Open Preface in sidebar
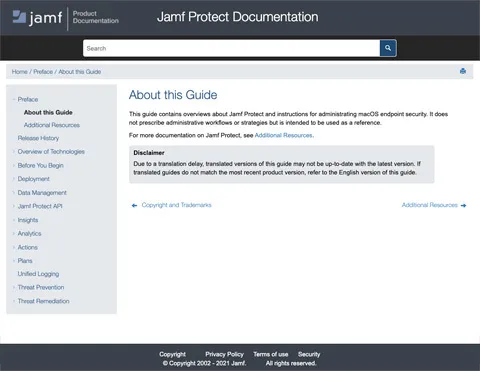 28,99
